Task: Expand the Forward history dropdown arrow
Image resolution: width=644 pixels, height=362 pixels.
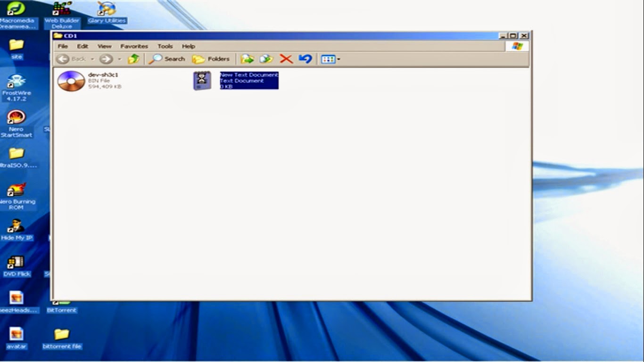Action: 119,59
